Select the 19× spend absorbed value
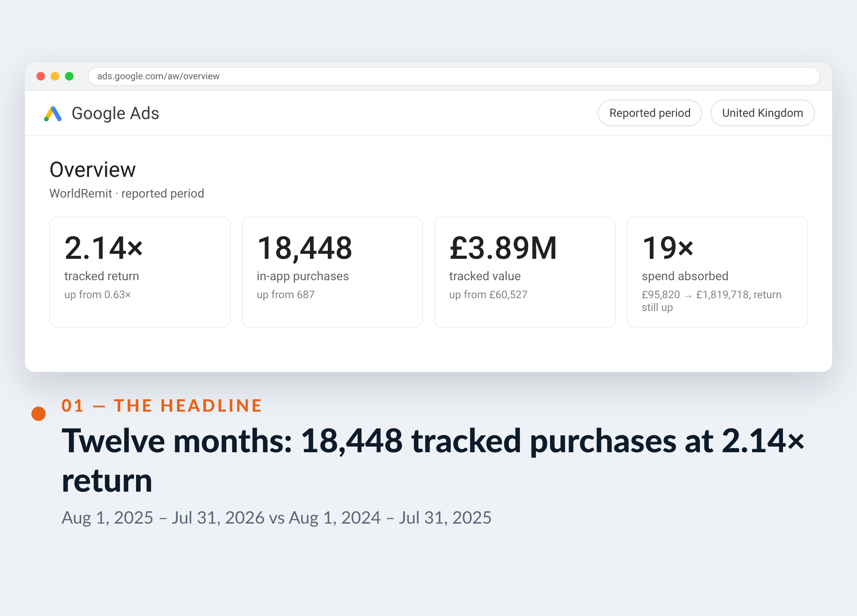The image size is (857, 616). coord(668,248)
